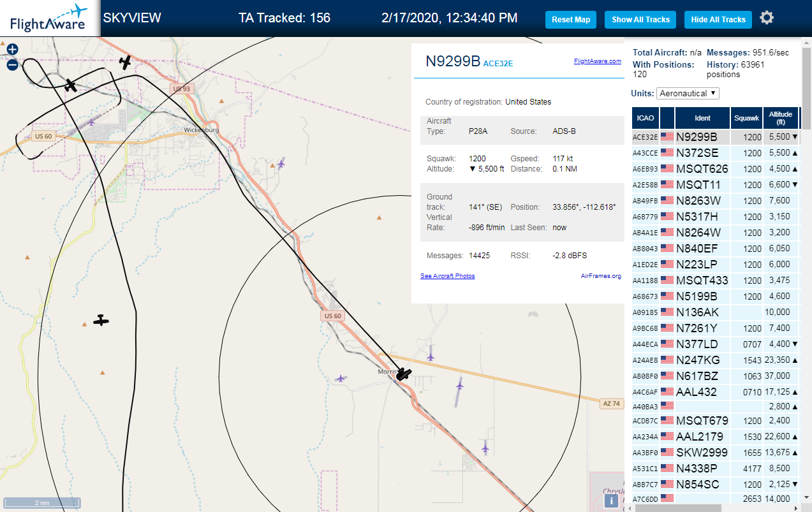812x512 pixels.
Task: Select aircraft N8263W in the table
Action: [x=715, y=200]
